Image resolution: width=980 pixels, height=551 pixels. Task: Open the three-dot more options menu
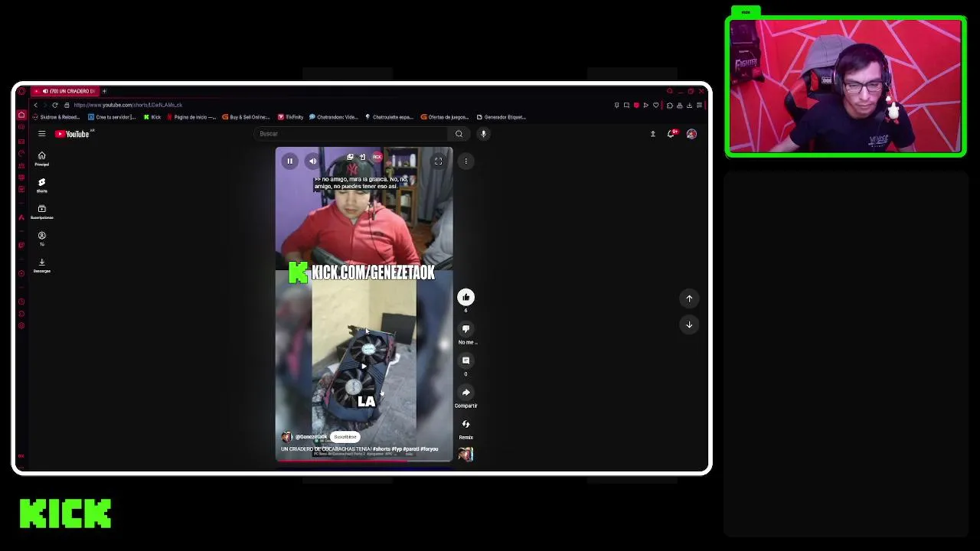465,161
